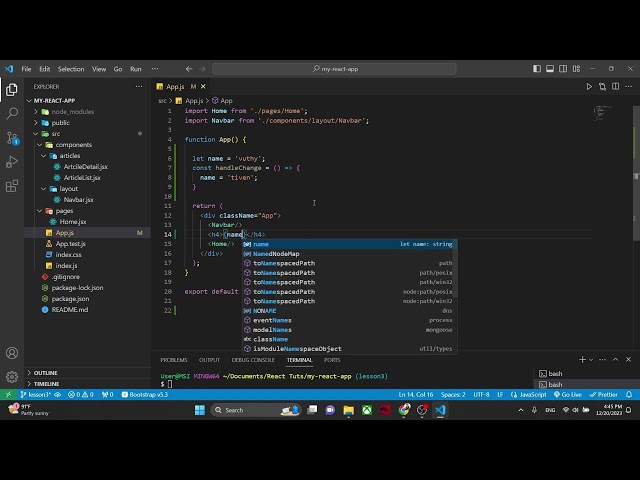Viewport: 640px width, 480px height.
Task: Expand the node_modules folder
Action: [x=36, y=111]
